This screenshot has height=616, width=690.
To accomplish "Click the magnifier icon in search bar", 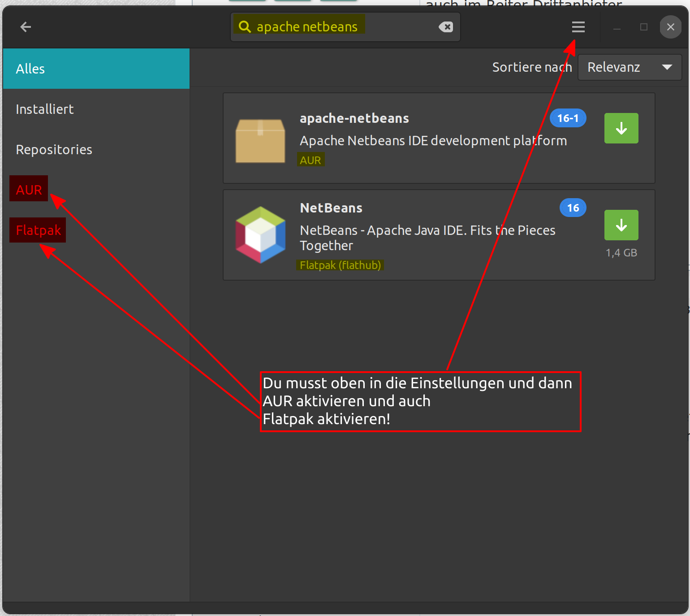I will tap(245, 26).
